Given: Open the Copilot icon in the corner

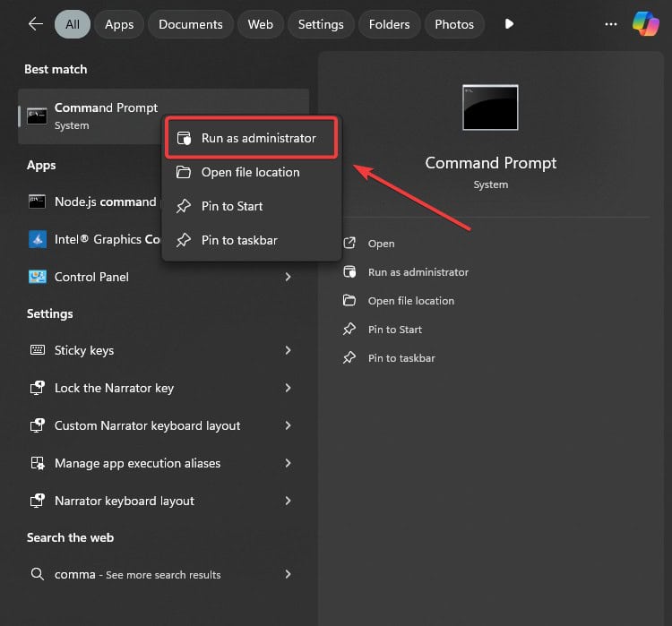Looking at the screenshot, I should (x=645, y=24).
